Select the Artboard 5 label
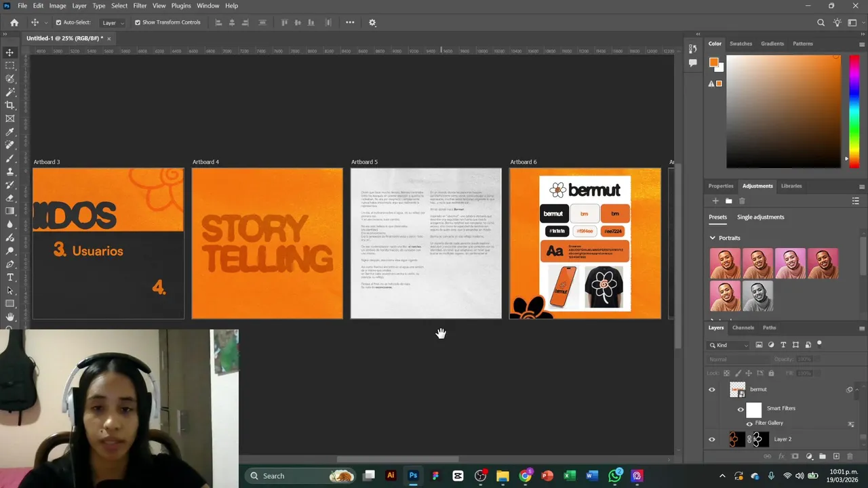The image size is (868, 488). (x=364, y=163)
